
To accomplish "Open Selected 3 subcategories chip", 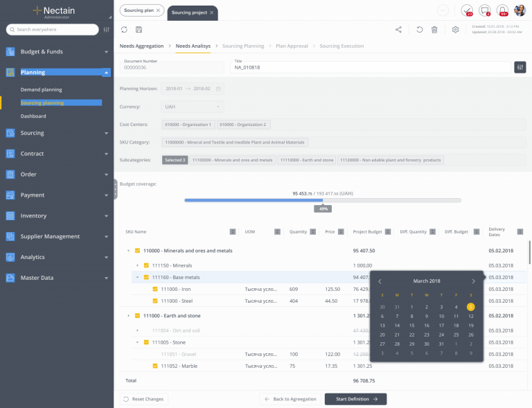I will point(175,160).
